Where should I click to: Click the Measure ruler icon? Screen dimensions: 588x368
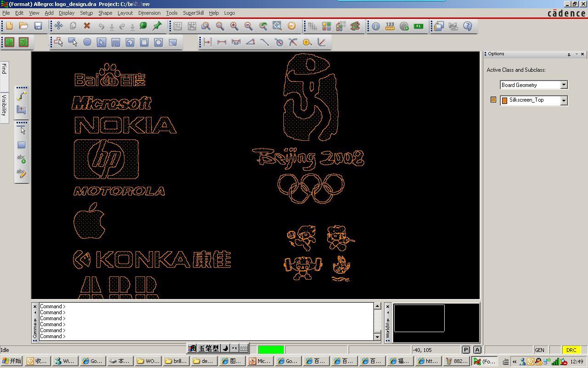coord(390,26)
